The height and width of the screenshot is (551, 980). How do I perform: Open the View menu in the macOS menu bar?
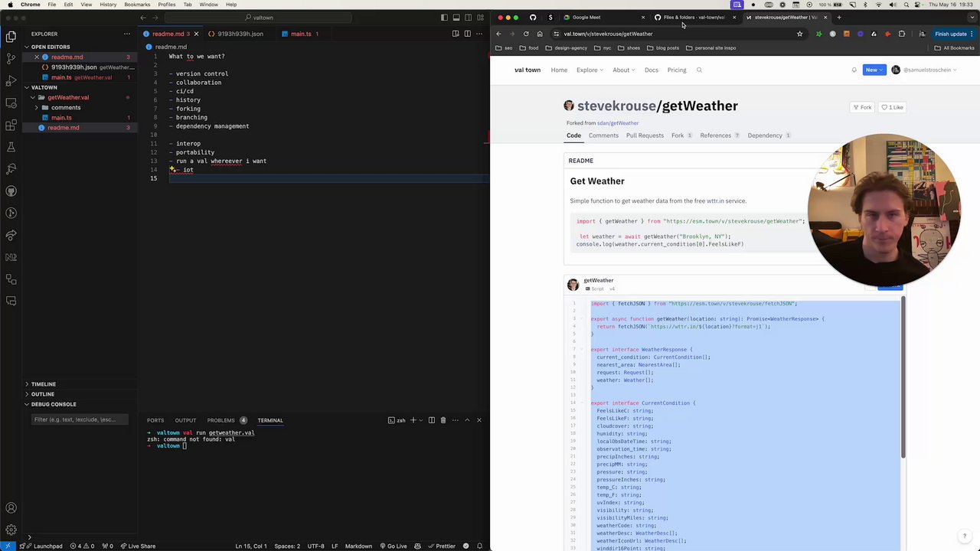coord(87,5)
